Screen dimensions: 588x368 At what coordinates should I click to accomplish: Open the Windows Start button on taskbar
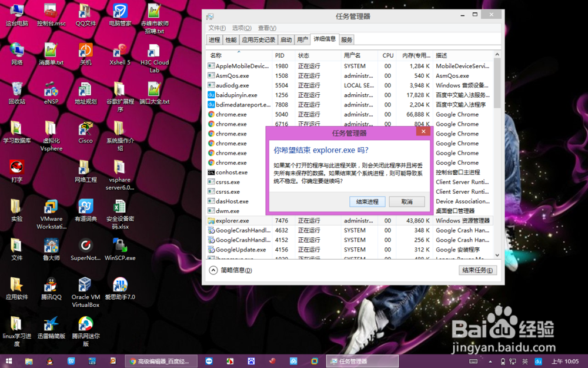pos(9,362)
